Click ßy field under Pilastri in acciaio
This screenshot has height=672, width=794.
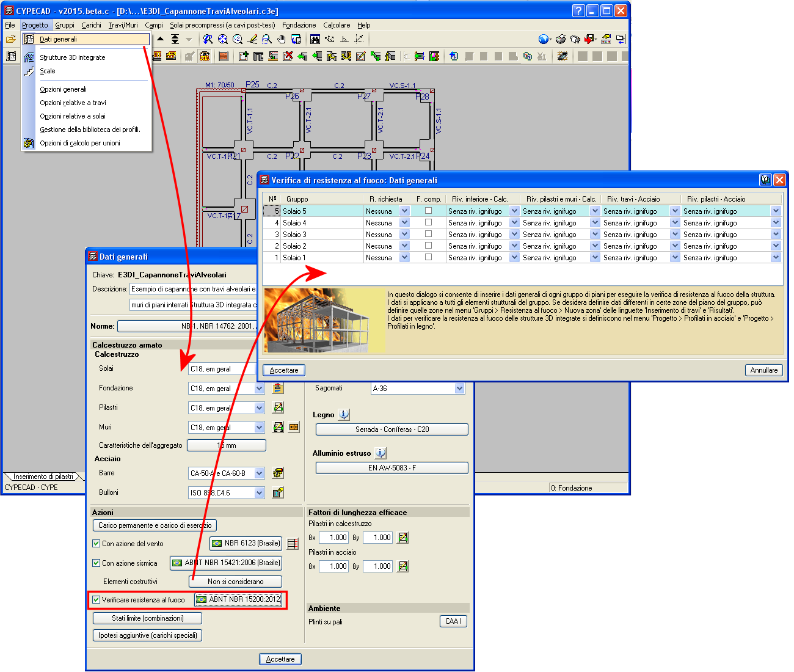(x=377, y=566)
